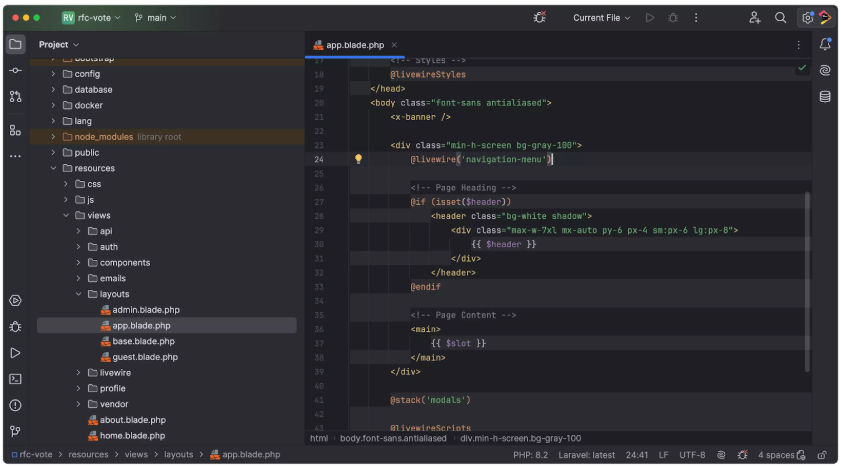Expand the config folder
This screenshot has height=466, width=841.
click(x=53, y=74)
